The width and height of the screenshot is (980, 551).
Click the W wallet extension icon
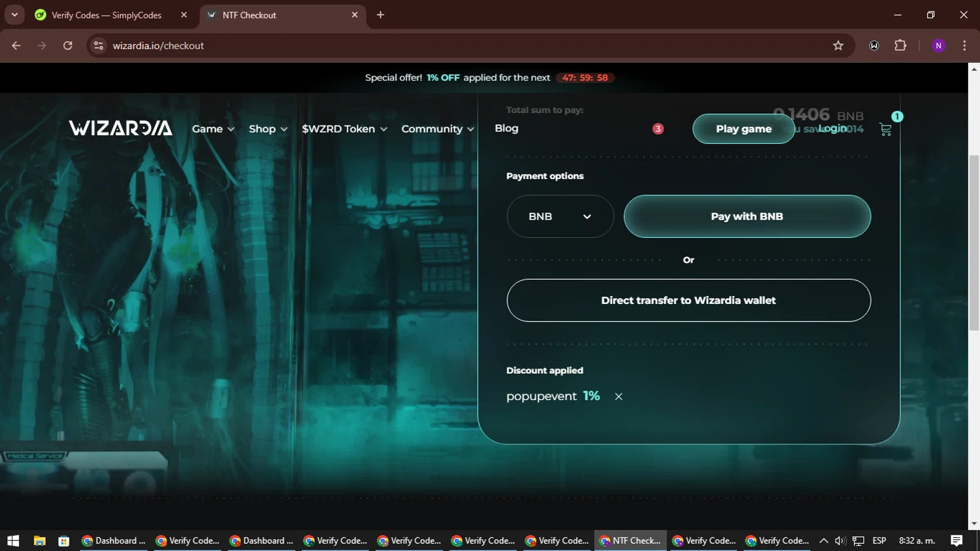pos(874,46)
